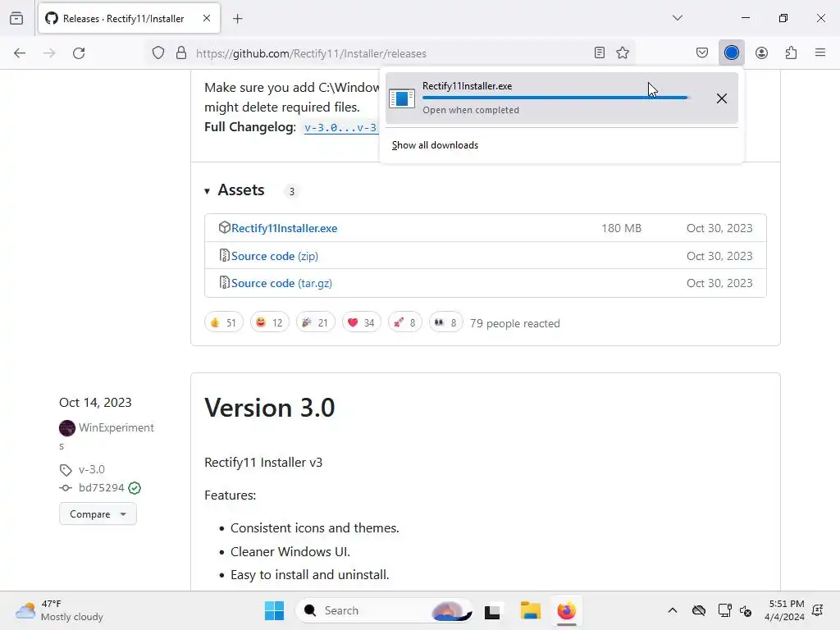Toggle the heart reaction with 34
840x630 pixels.
coord(362,322)
